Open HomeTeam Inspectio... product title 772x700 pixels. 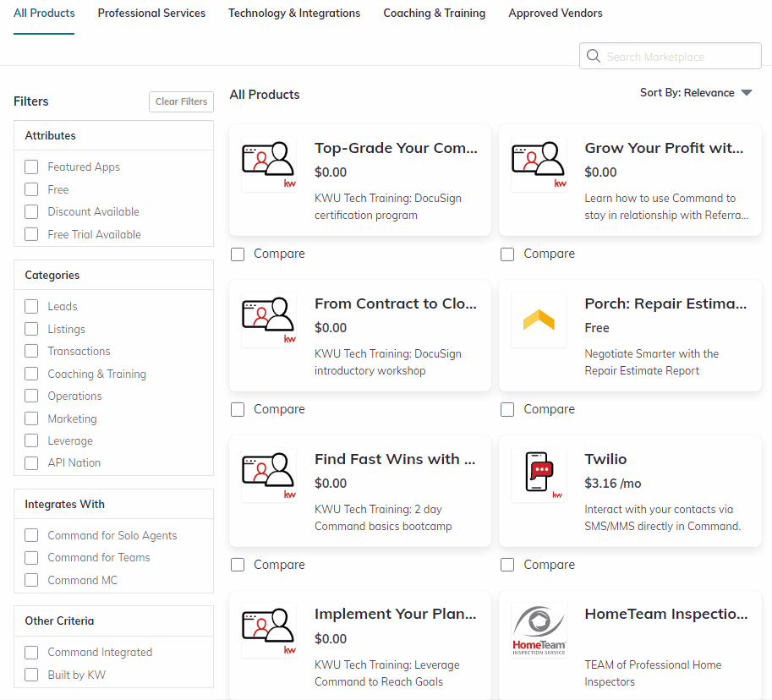(x=665, y=614)
